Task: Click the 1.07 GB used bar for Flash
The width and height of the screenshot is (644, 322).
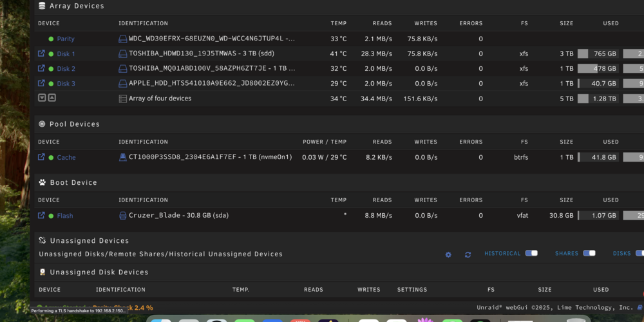Action: click(x=598, y=216)
